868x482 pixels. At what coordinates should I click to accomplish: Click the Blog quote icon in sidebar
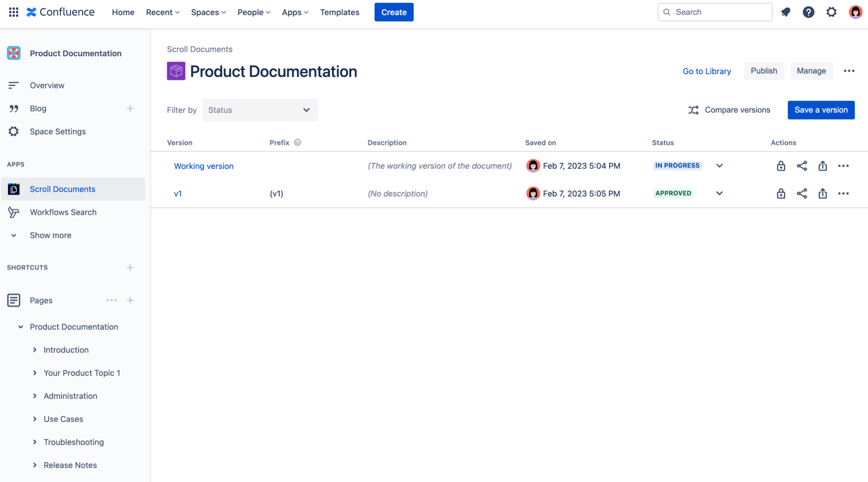click(x=14, y=108)
